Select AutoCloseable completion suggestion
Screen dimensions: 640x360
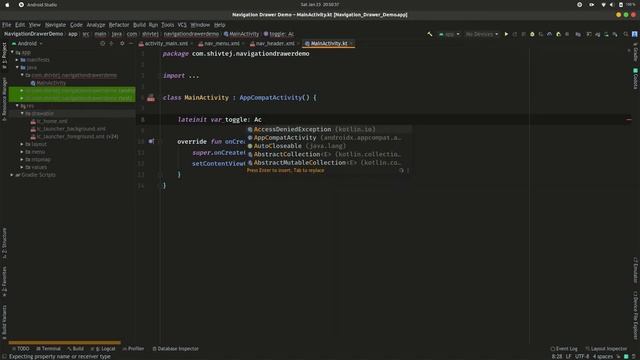tap(329, 146)
